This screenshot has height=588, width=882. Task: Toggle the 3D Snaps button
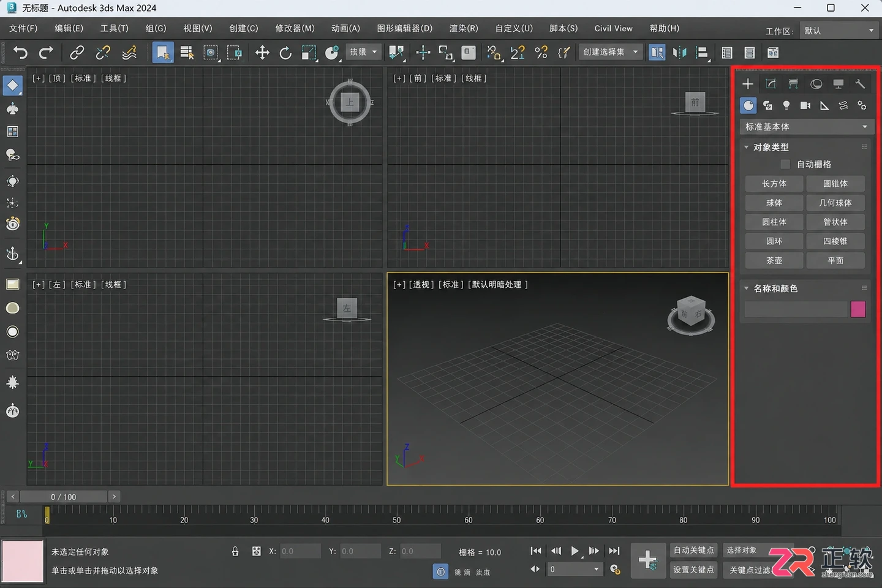point(494,53)
